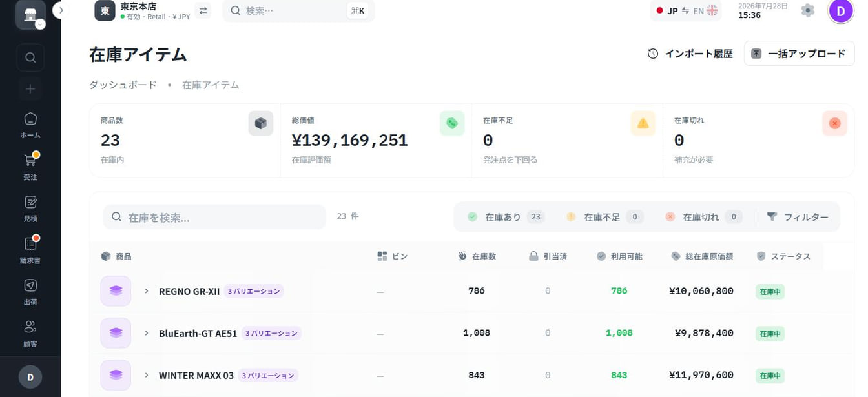Viewport: 868px width, 397px height.
Task: Click the 一括アップロード button
Action: [x=799, y=54]
